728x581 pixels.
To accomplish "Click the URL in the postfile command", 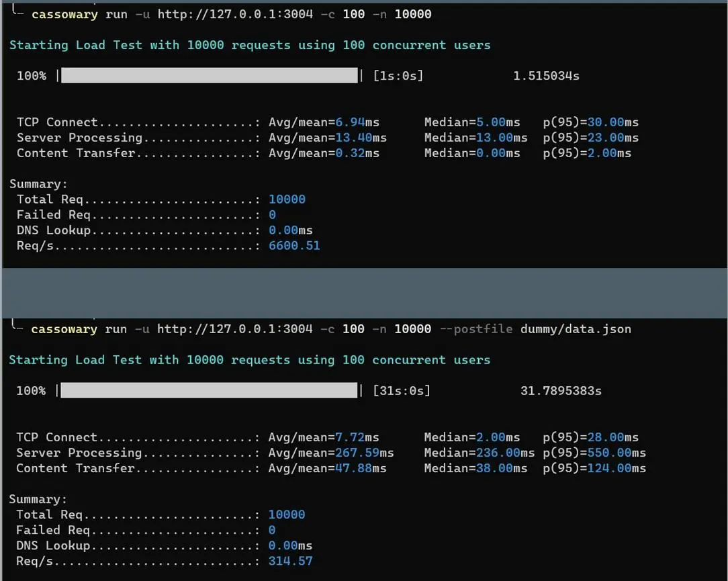I will pyautogui.click(x=235, y=329).
